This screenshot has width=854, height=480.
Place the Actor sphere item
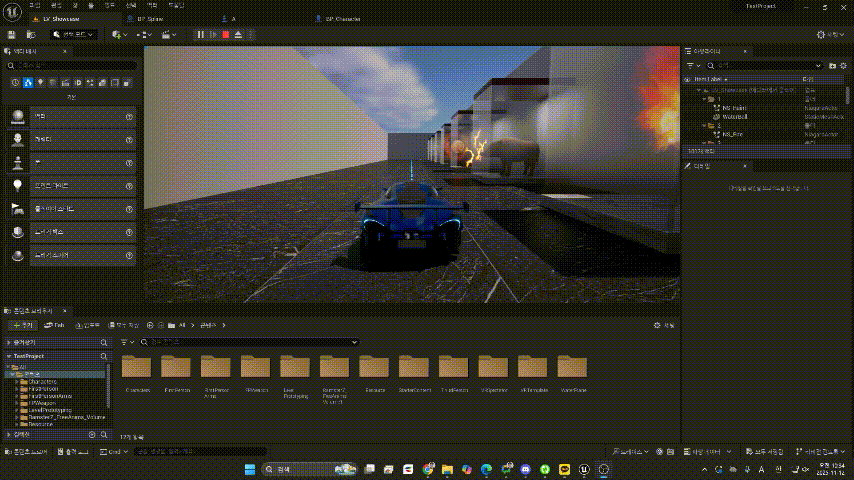[x=71, y=117]
